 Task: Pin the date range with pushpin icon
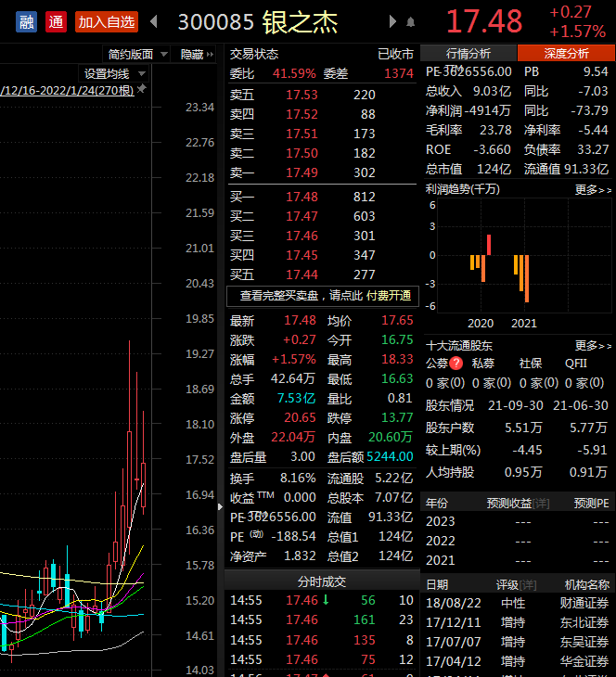click(x=142, y=89)
